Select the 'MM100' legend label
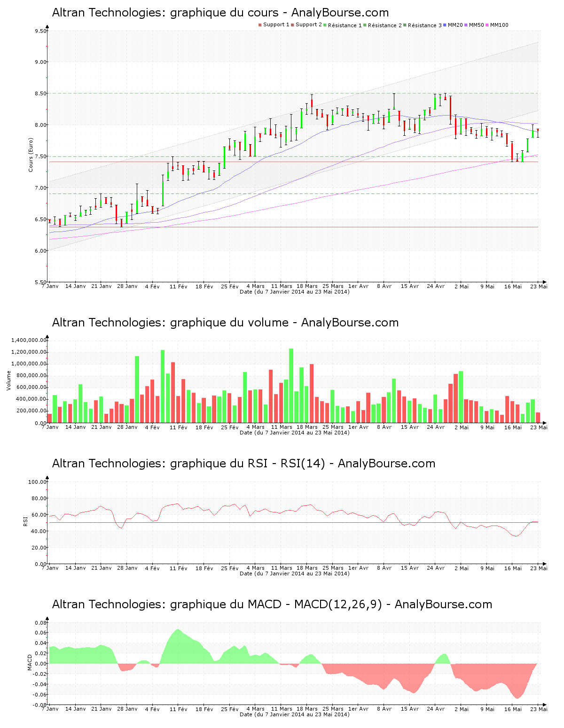The height and width of the screenshot is (728, 564). [x=499, y=25]
